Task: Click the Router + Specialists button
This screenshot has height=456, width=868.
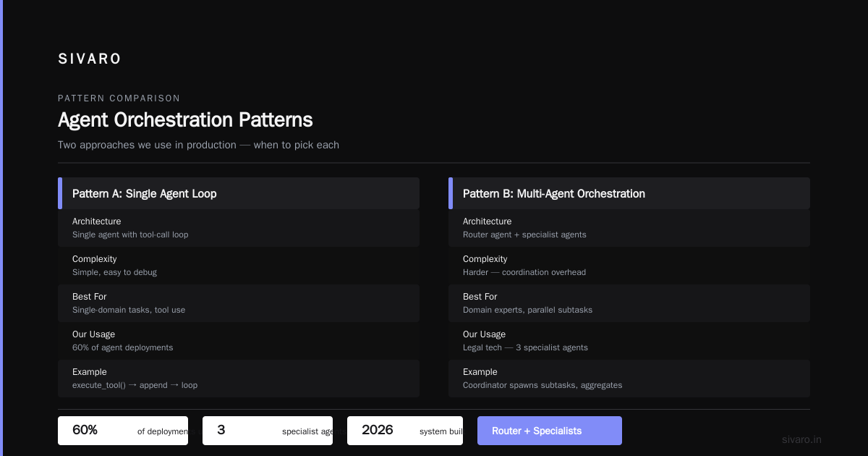Action: [x=550, y=431]
